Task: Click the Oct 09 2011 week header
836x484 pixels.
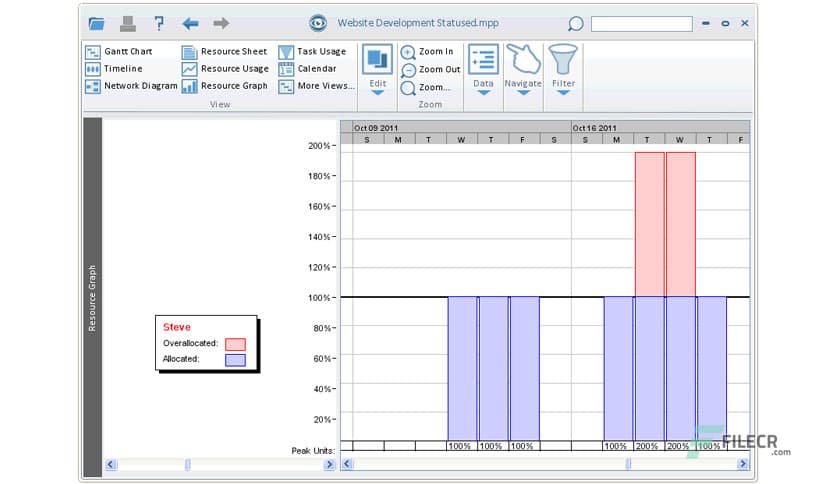Action: [462, 127]
